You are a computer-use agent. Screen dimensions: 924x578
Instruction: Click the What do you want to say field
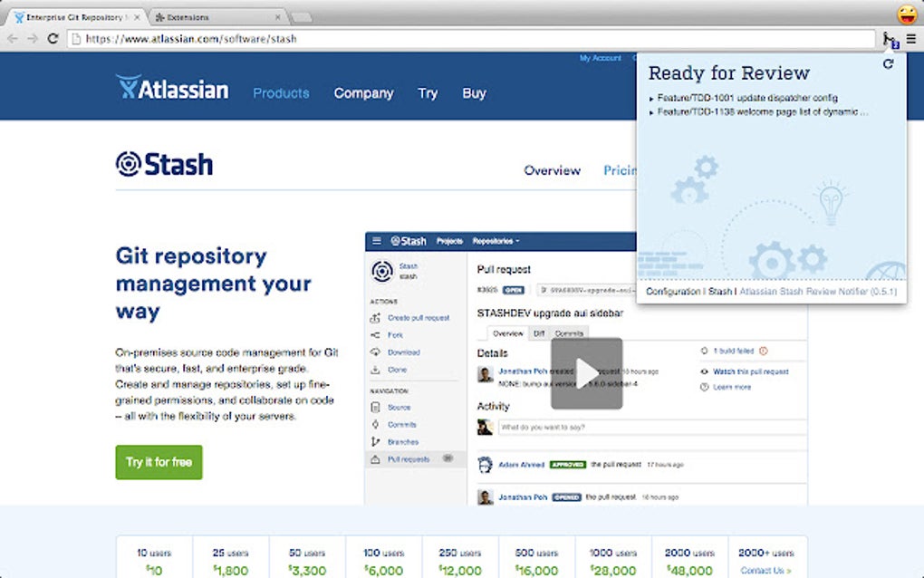pyautogui.click(x=652, y=428)
